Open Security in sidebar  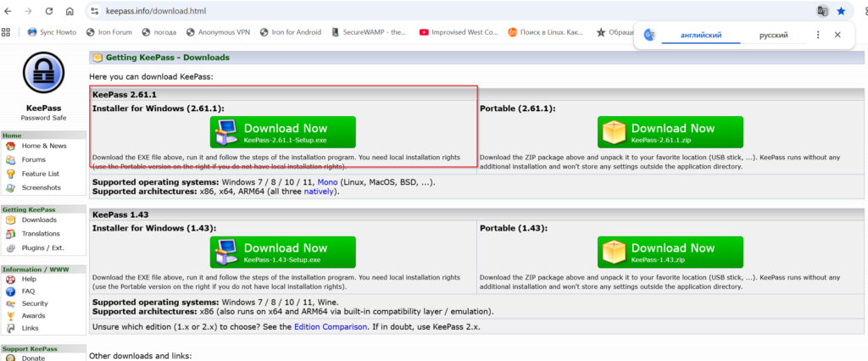pyautogui.click(x=35, y=303)
